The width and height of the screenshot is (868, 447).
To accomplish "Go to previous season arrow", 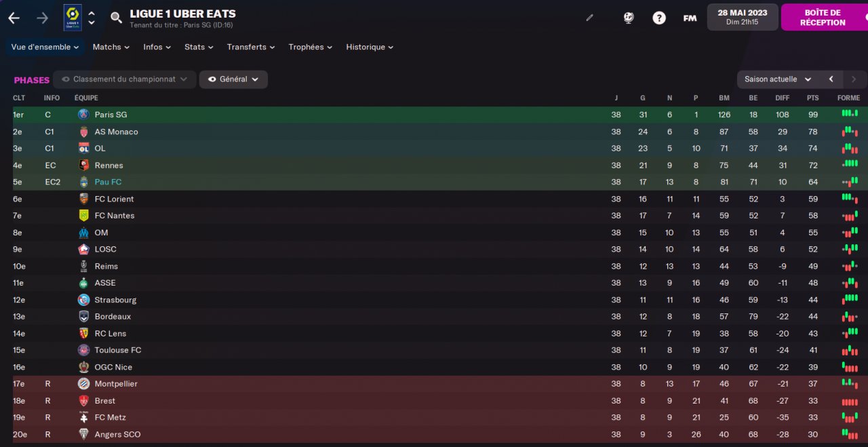I will coord(831,79).
